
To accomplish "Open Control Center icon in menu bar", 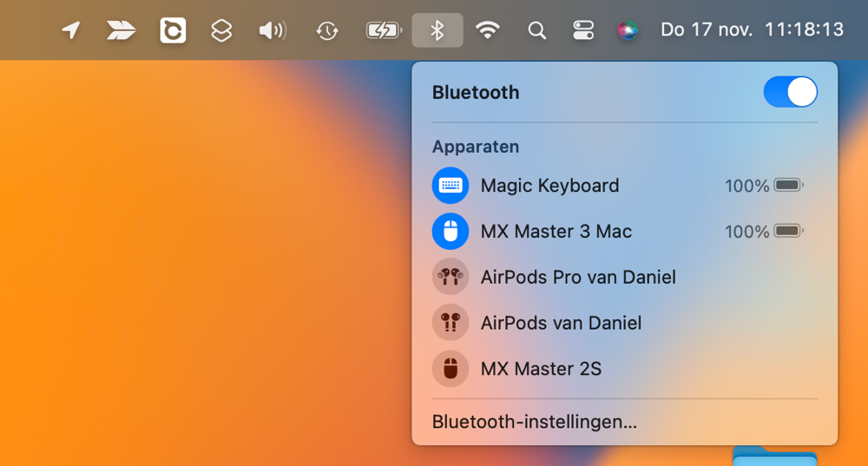I will 583,30.
